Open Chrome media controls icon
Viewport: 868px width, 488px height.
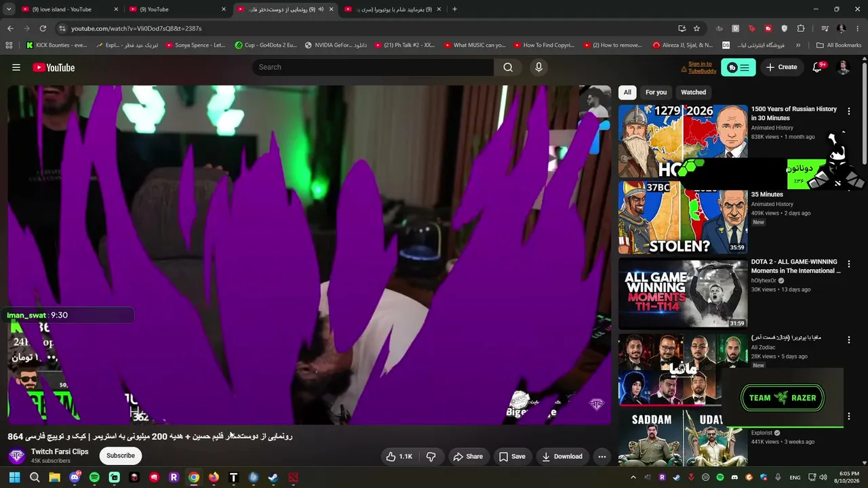pos(825,28)
